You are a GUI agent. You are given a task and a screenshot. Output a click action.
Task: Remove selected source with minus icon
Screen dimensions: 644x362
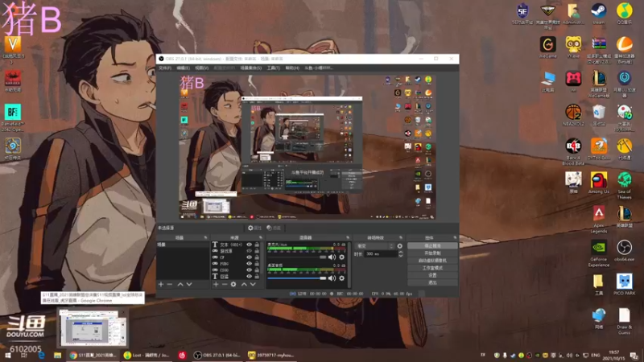(225, 284)
